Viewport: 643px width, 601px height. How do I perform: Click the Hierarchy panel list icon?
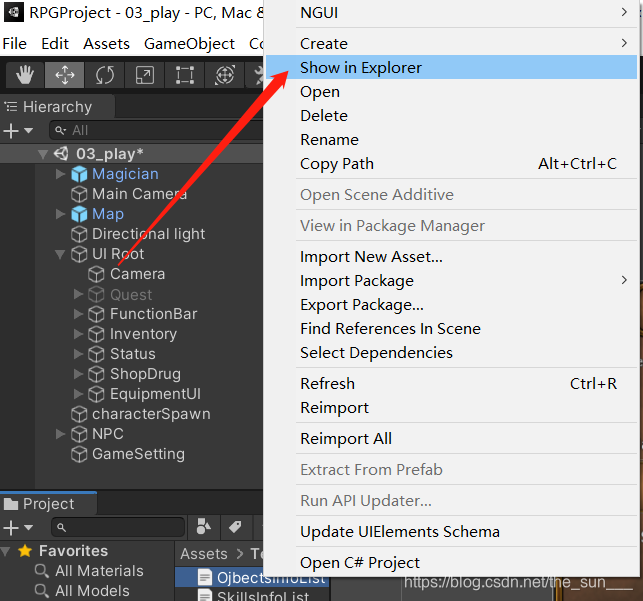pos(11,107)
